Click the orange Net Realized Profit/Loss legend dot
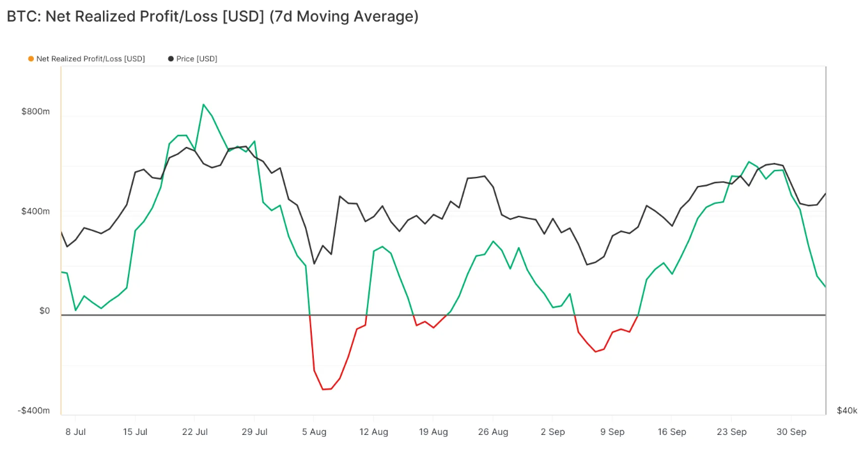This screenshot has width=868, height=449. [31, 59]
